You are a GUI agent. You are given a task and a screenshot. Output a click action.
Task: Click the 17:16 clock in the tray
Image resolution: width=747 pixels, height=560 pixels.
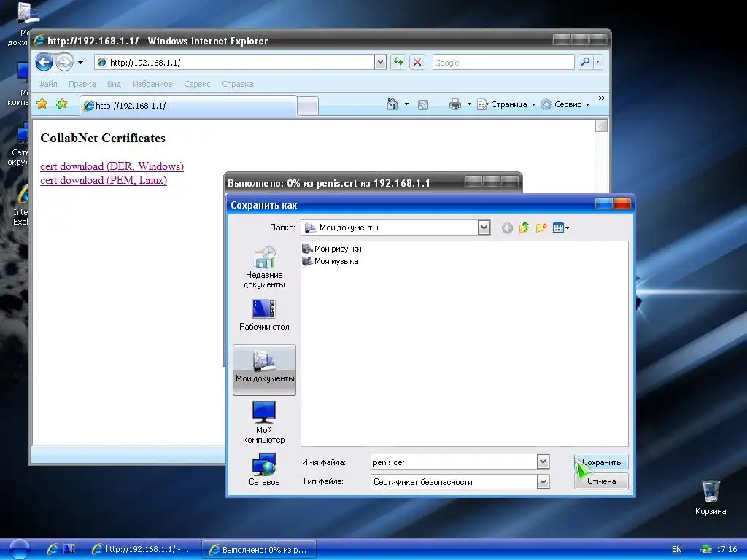[x=727, y=549]
